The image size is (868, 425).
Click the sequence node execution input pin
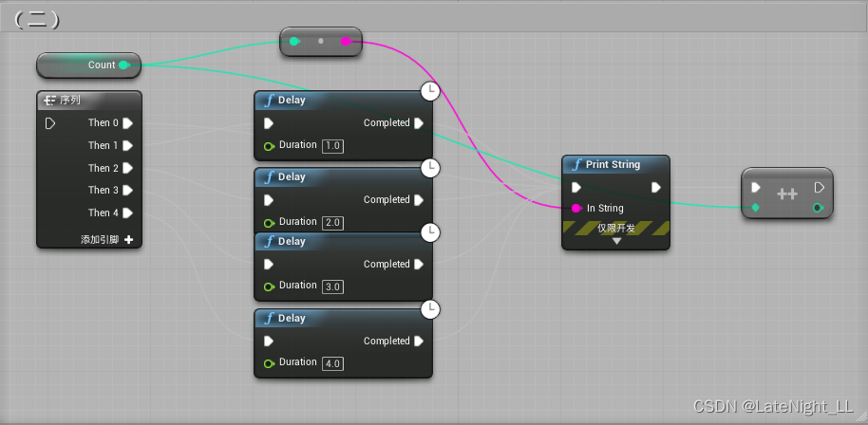point(49,123)
